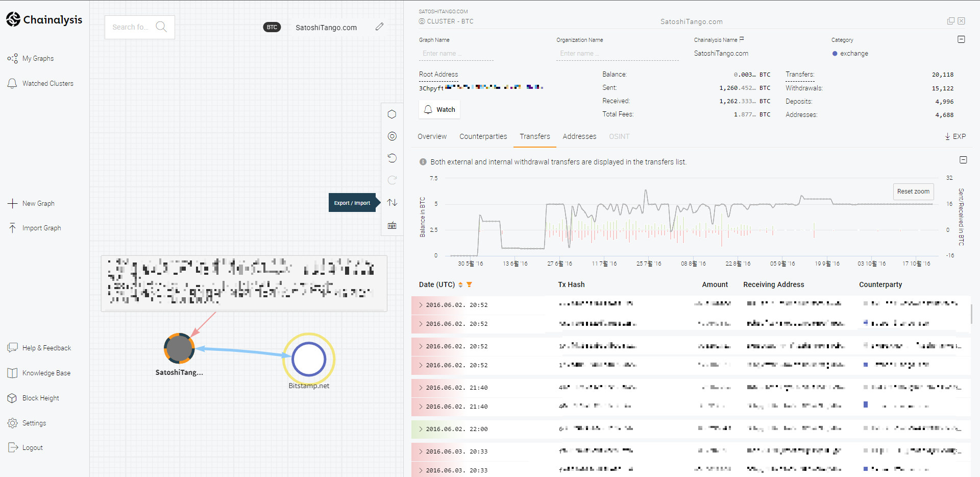The image size is (980, 477).
Task: Reset zoom on balance chart
Action: click(913, 192)
